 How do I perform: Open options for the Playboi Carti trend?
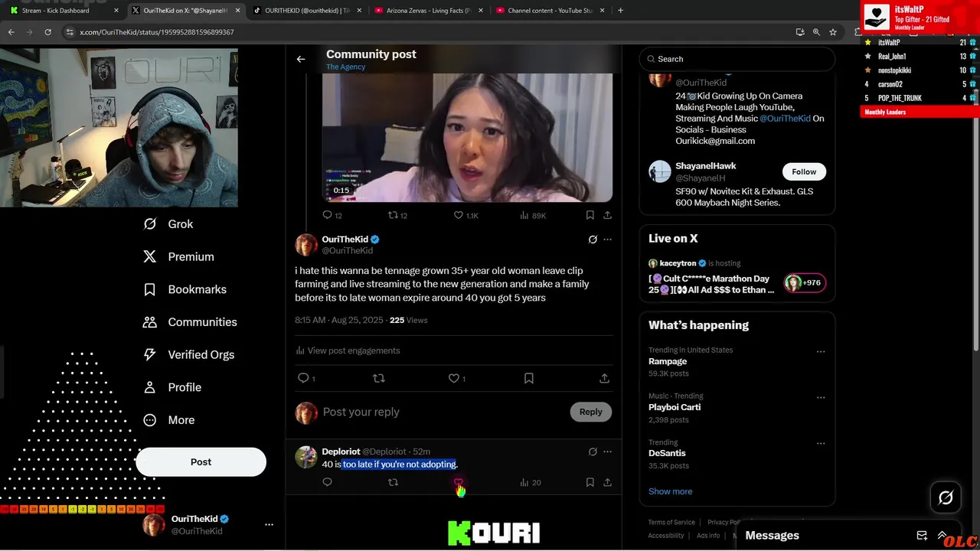821,398
